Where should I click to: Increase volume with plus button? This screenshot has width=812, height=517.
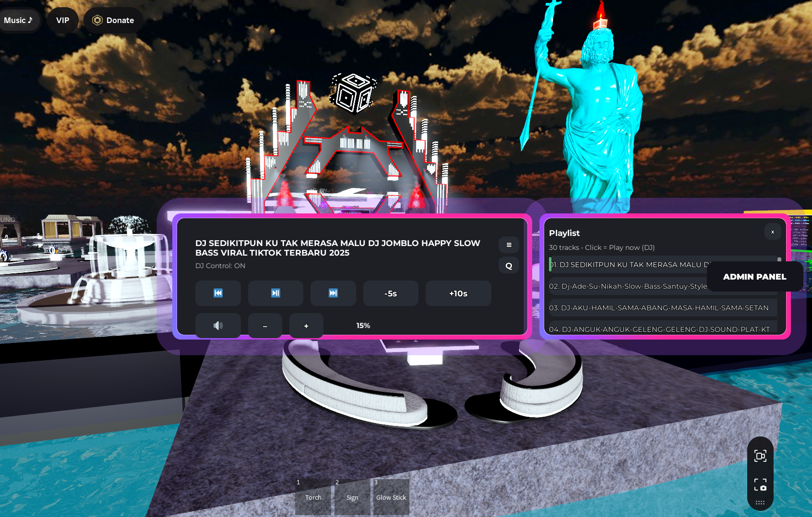click(306, 326)
